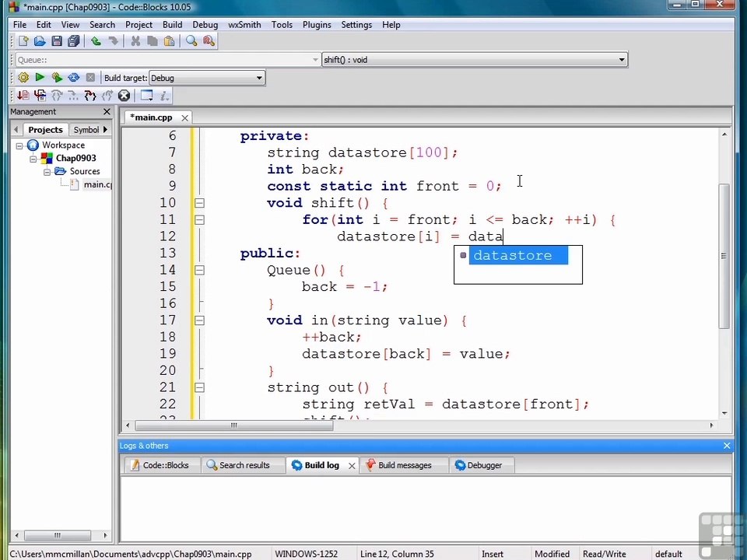The image size is (747, 560).
Task: Open the Settings menu
Action: [x=356, y=25]
